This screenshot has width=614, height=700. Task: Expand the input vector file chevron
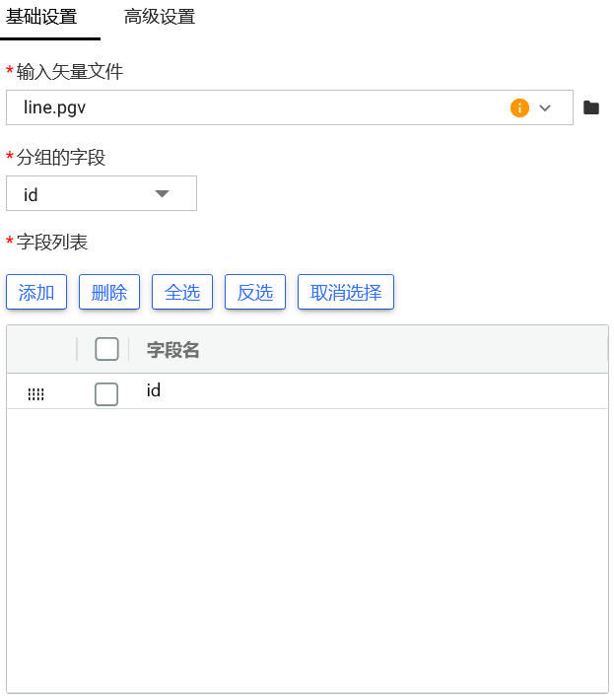coord(545,107)
